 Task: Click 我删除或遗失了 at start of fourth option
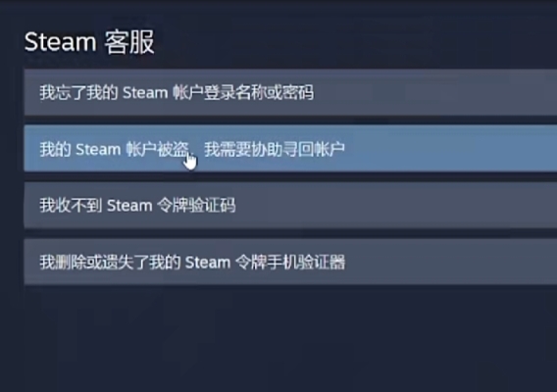[94, 263]
